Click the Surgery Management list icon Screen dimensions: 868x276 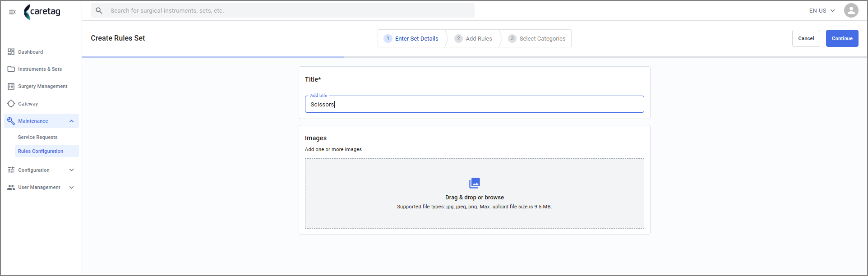point(11,86)
